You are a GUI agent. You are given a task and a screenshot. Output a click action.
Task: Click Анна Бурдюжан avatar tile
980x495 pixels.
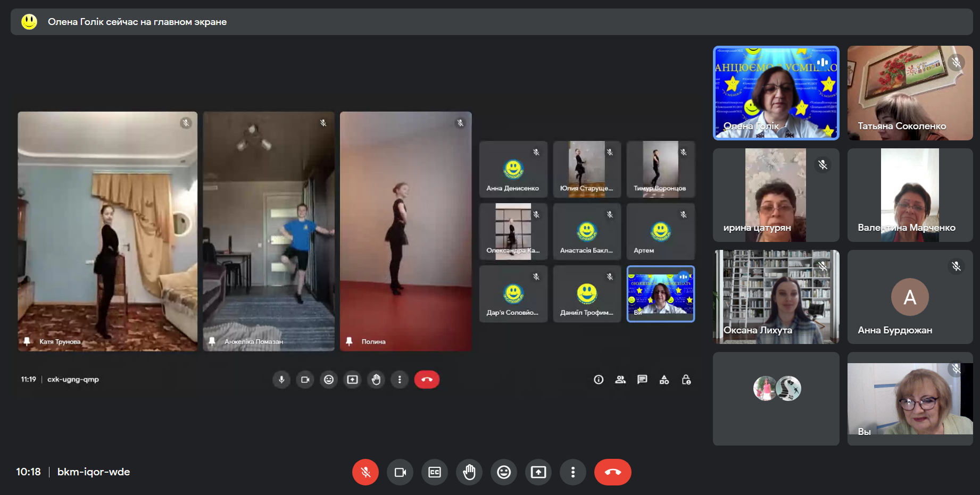point(910,297)
